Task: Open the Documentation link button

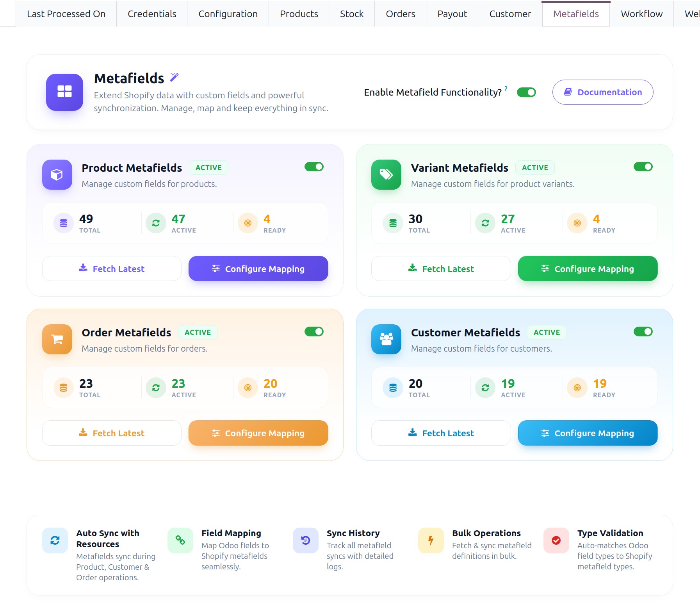Action: [x=603, y=92]
